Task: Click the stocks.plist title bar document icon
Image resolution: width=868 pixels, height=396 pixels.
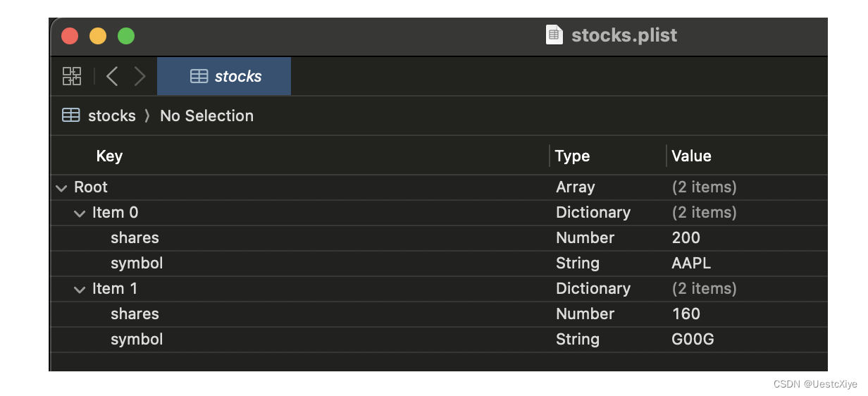Action: pos(554,35)
